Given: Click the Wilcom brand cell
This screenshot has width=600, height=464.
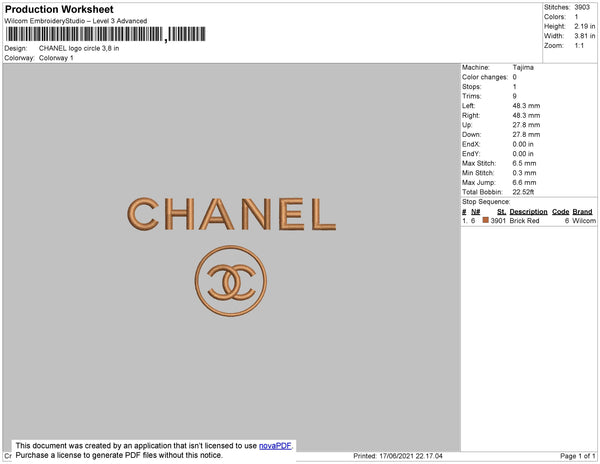Looking at the screenshot, I should coord(584,221).
